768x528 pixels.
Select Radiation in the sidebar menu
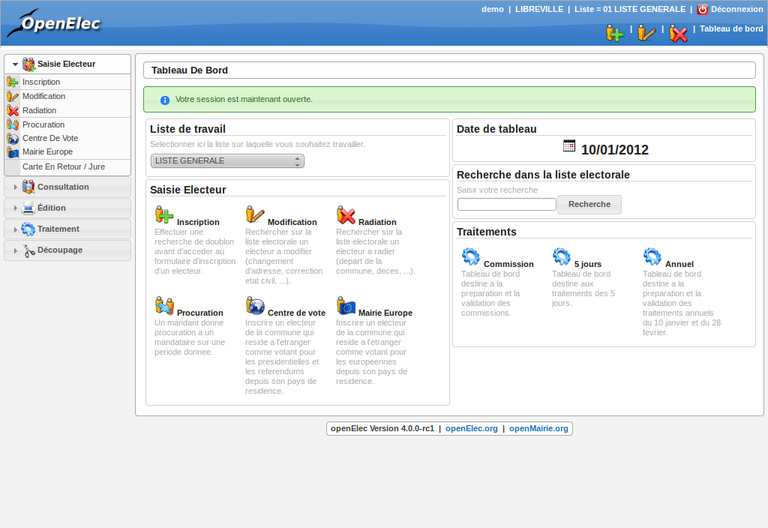pos(39,110)
